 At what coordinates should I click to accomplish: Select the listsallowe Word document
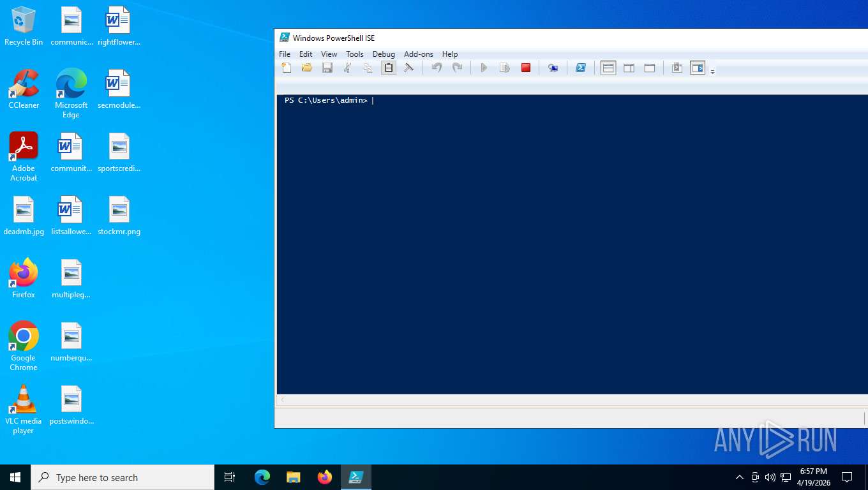71,216
